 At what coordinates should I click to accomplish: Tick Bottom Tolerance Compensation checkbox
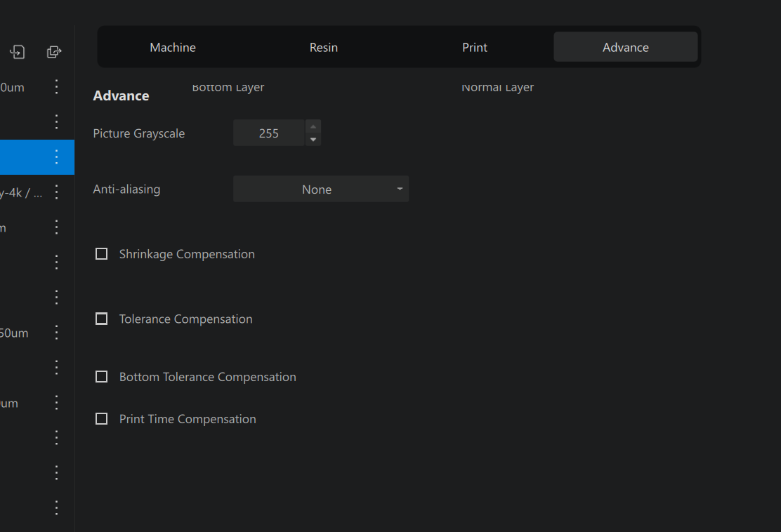[102, 377]
